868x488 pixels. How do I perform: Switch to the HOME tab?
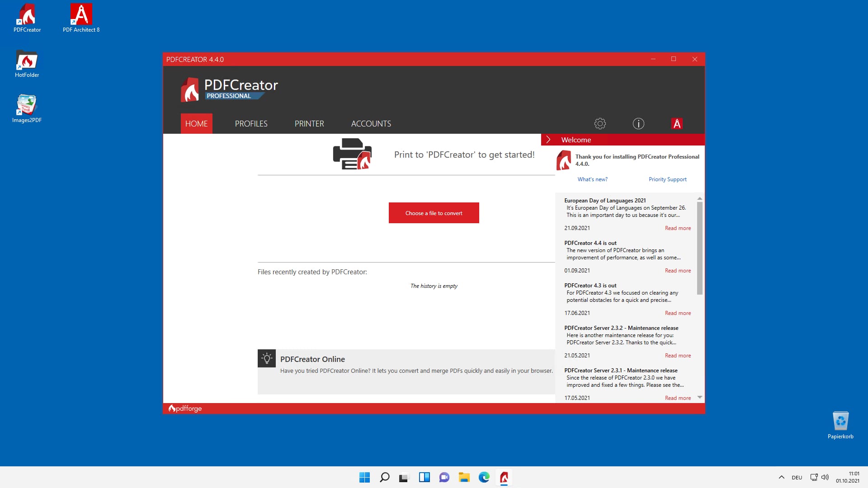[196, 123]
